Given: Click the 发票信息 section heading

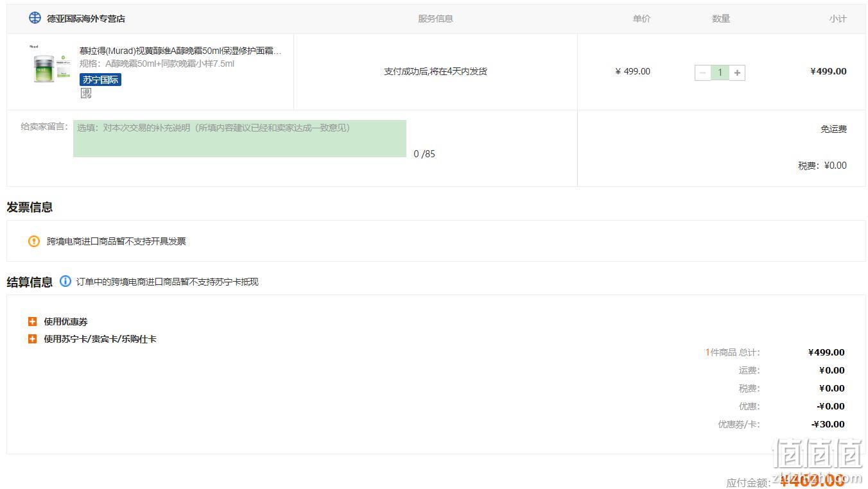Looking at the screenshot, I should (x=30, y=207).
